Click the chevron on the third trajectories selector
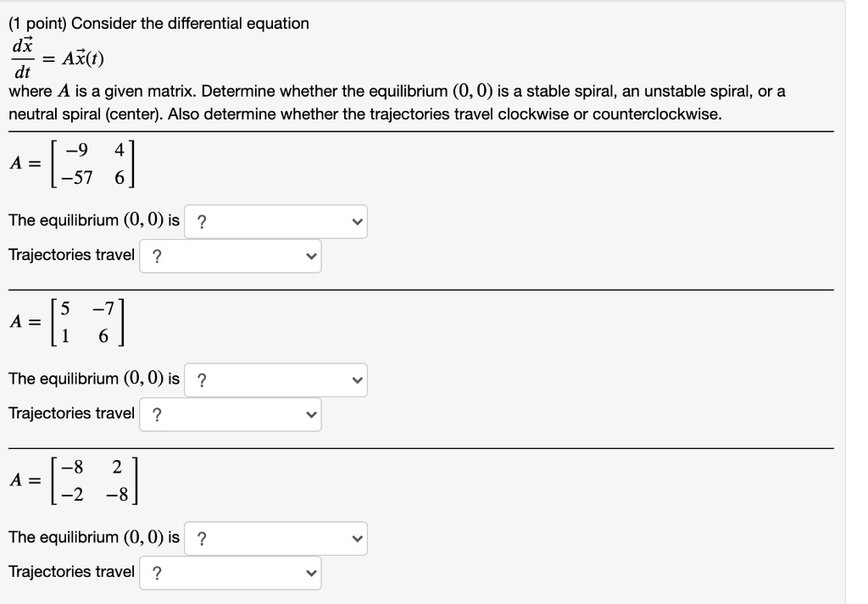Image resolution: width=868 pixels, height=604 pixels. (310, 572)
